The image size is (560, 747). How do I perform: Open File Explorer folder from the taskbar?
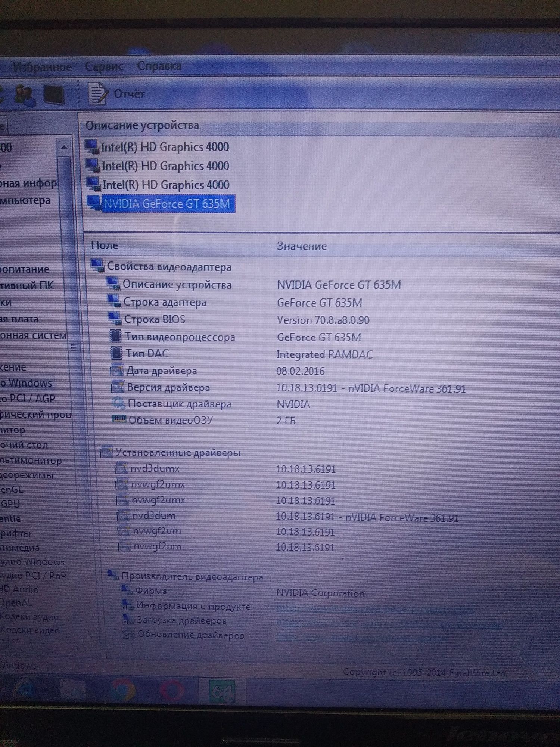tap(74, 690)
